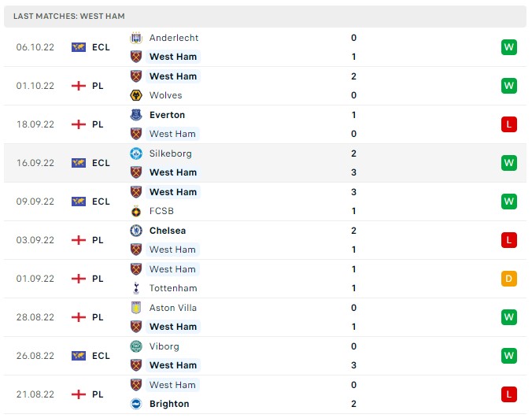This screenshot has width=532, height=418.
Task: Select the PL competition label dated 01.10.22
Action: (98, 86)
